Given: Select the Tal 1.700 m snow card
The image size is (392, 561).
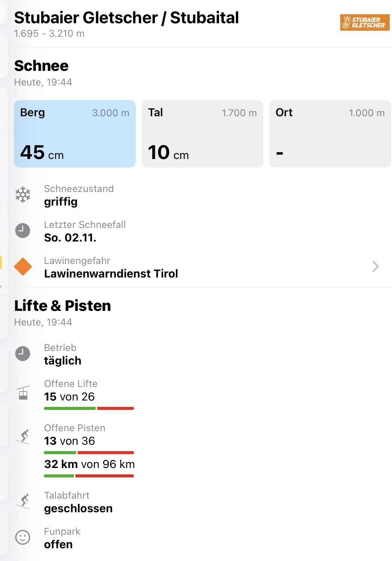Looking at the screenshot, I should [203, 134].
